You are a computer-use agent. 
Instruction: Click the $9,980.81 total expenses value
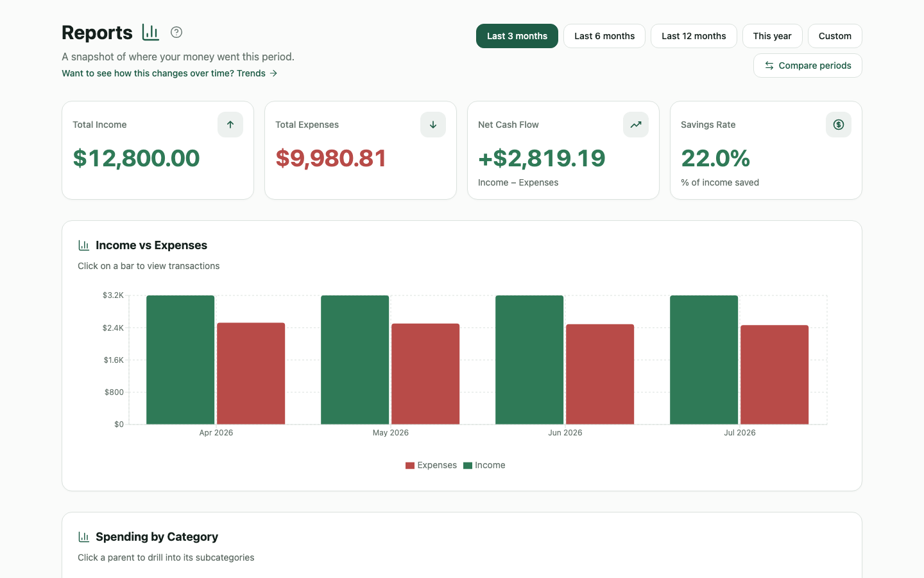(x=331, y=158)
